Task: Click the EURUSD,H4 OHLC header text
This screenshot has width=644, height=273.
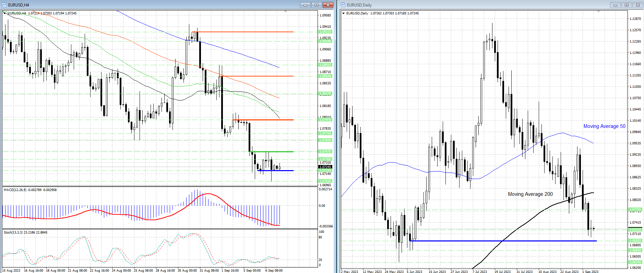Action: coord(42,13)
